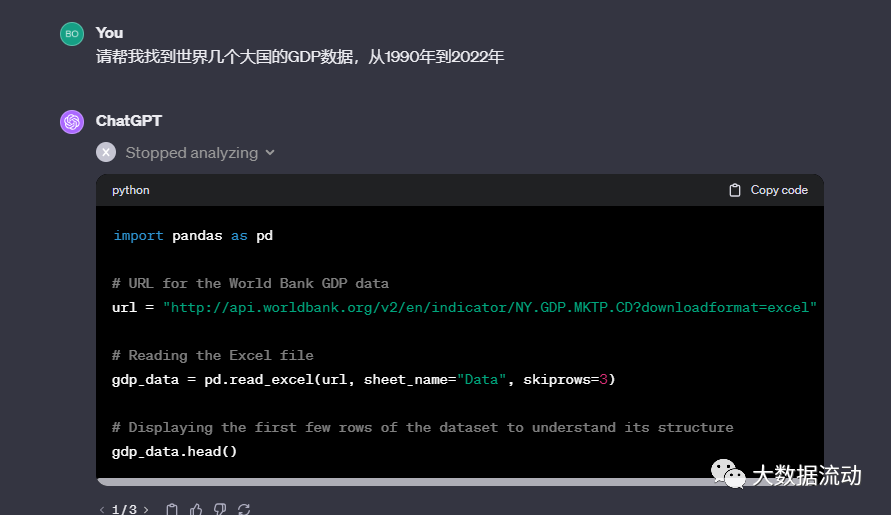
Task: Click the 'import pandas as pd' line
Action: [193, 235]
